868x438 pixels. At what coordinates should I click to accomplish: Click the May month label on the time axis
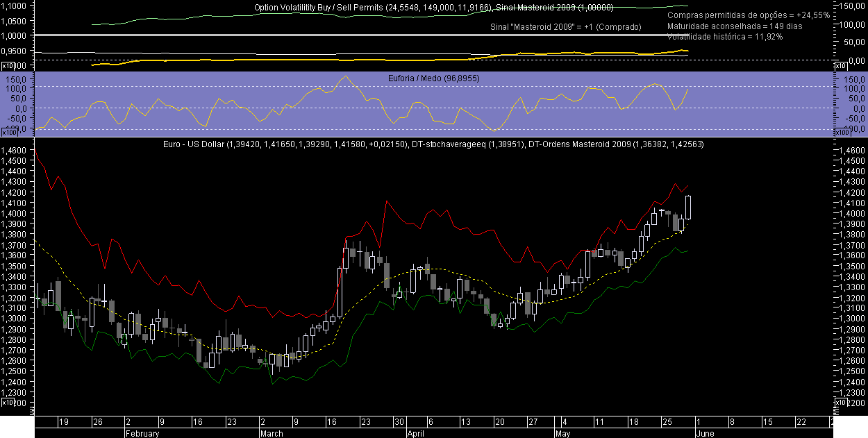pos(563,433)
